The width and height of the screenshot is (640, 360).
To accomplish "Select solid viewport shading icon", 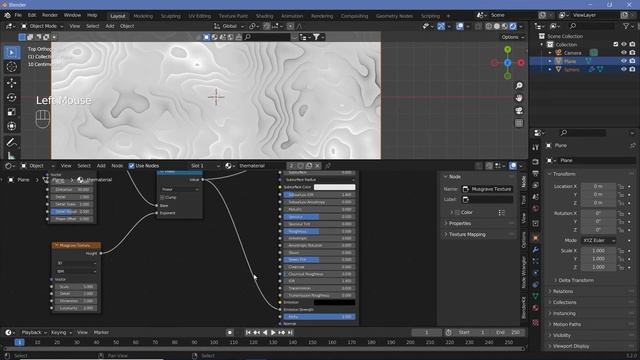I will click(x=497, y=26).
